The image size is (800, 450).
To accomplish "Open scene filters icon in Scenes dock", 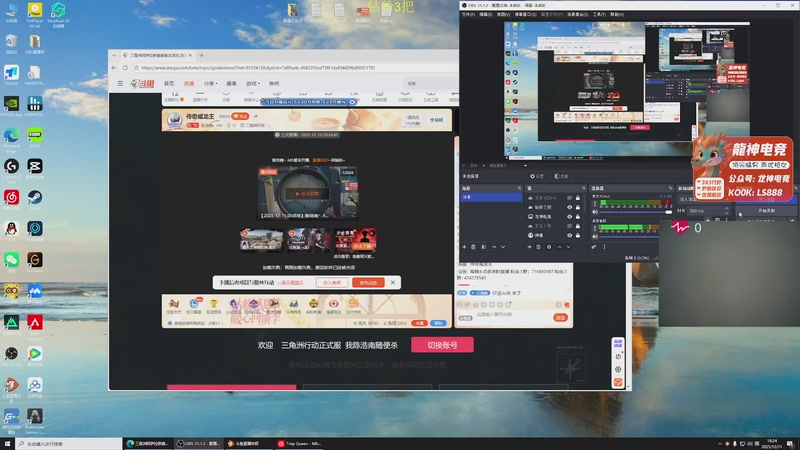I will coord(484,247).
